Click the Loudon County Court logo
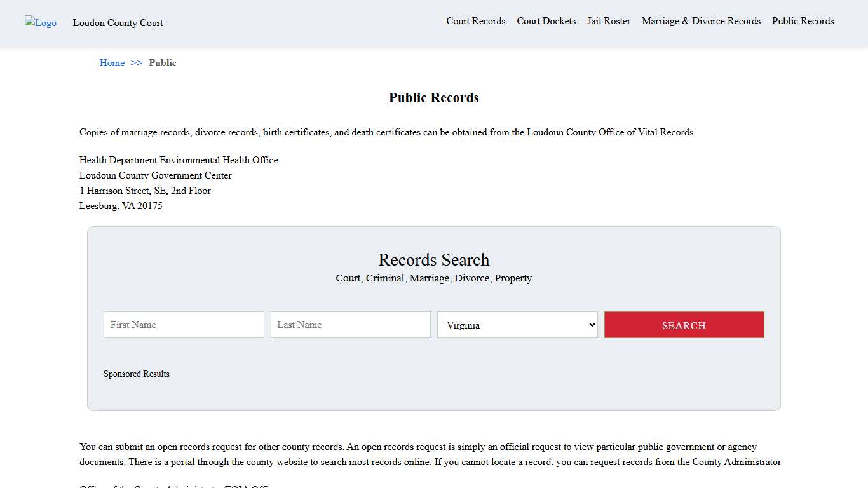The width and height of the screenshot is (868, 488). (x=40, y=23)
